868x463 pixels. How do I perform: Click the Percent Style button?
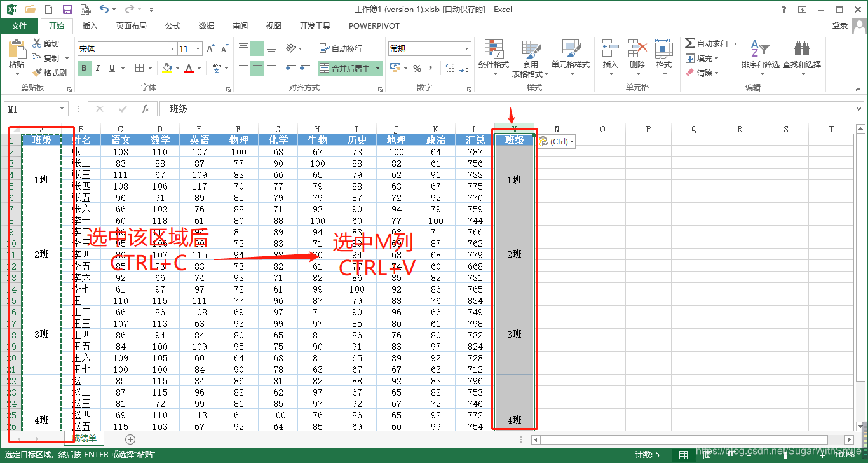tap(417, 68)
